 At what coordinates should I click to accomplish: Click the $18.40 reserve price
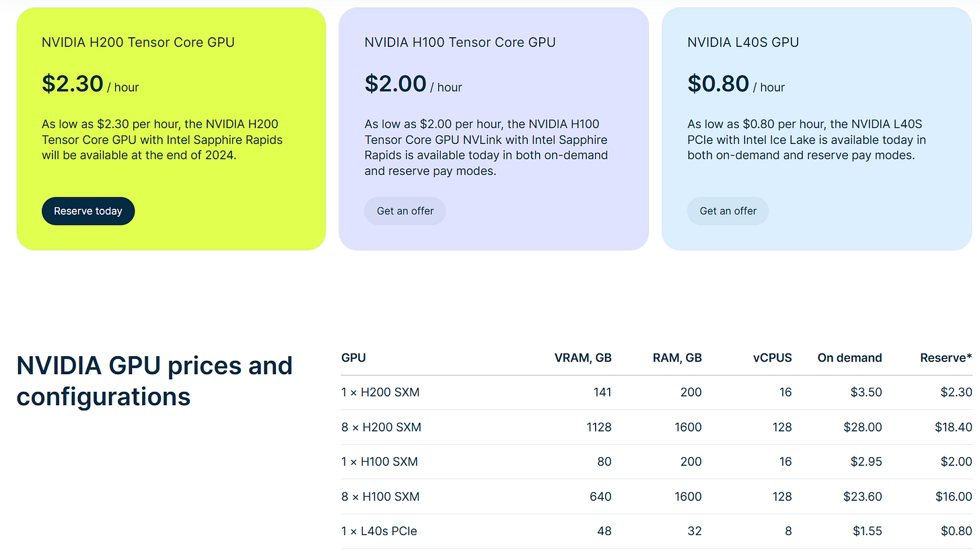point(954,427)
